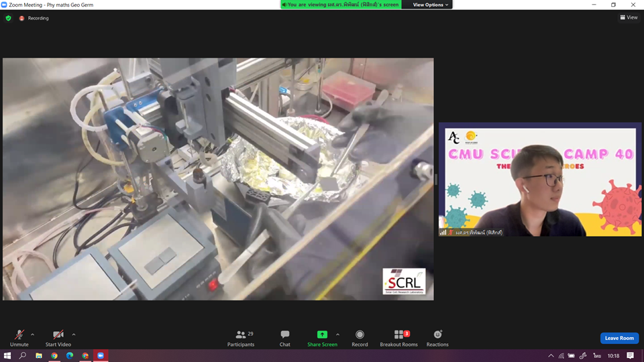644x362 pixels.
Task: Open share options arrow beside Share Screen
Action: point(337,335)
